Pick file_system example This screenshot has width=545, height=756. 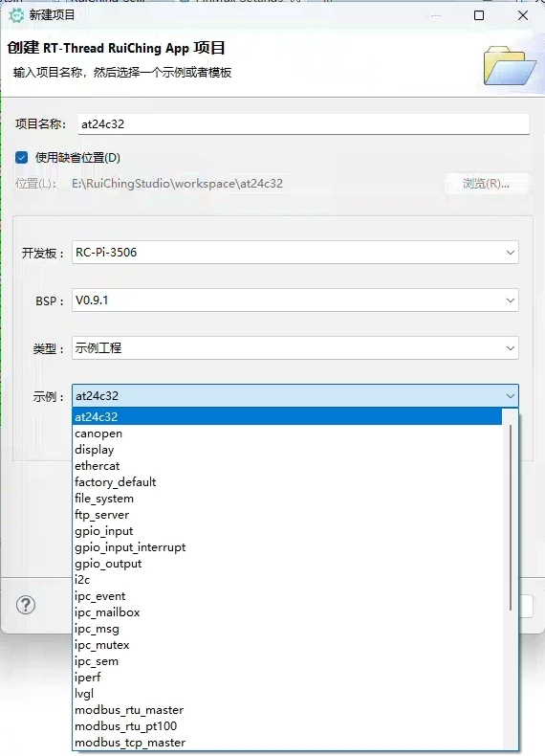pos(287,499)
